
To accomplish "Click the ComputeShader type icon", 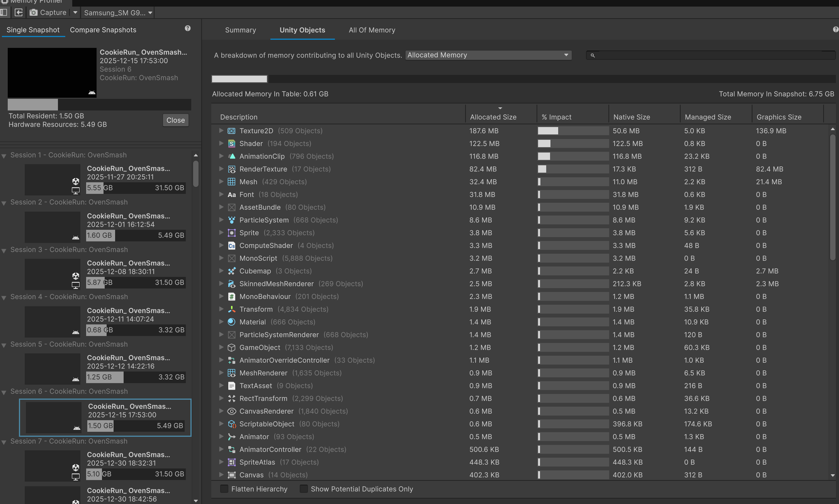I will pos(231,246).
